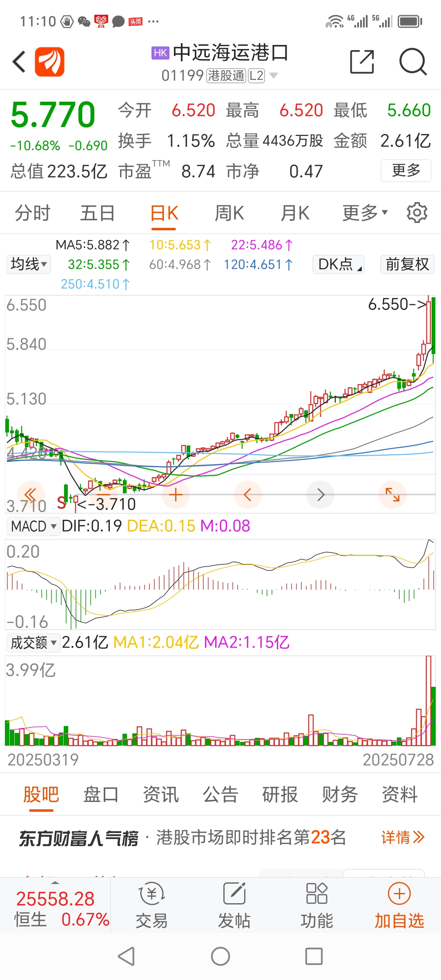Tap the left arrow chart pan button
This screenshot has height=980, width=441.
click(x=248, y=495)
